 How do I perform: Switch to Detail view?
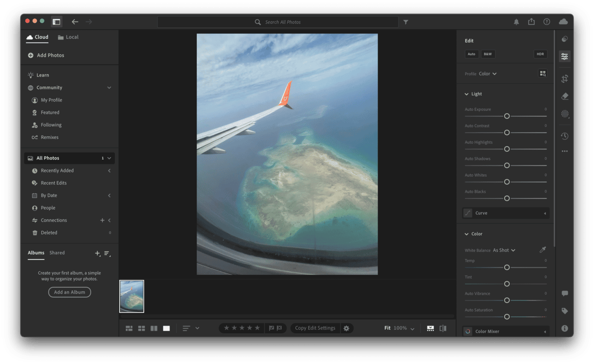(166, 328)
